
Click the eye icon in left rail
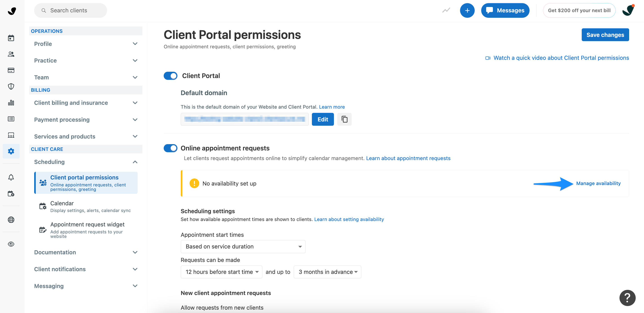click(11, 244)
